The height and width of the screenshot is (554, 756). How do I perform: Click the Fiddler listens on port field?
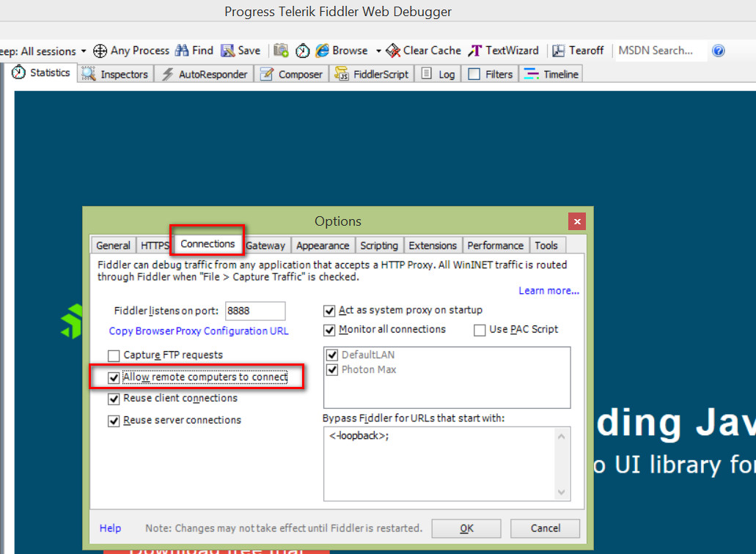[x=255, y=311]
